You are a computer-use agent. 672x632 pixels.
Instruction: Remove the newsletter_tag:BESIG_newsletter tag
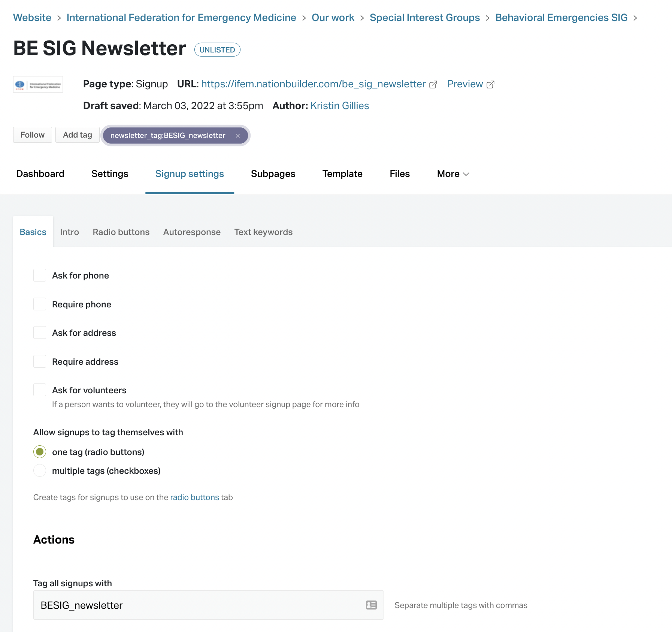pyautogui.click(x=237, y=136)
